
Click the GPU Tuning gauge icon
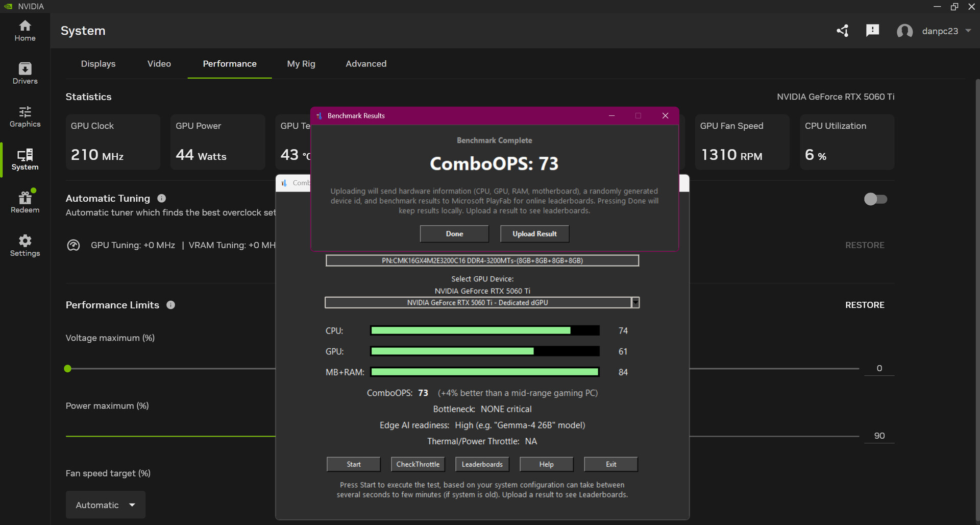(x=73, y=245)
